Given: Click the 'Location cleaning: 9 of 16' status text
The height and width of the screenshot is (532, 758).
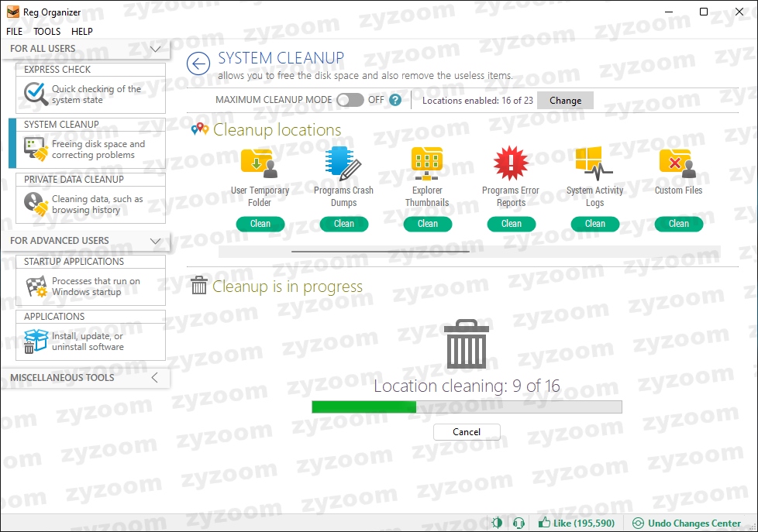Looking at the screenshot, I should pyautogui.click(x=467, y=386).
